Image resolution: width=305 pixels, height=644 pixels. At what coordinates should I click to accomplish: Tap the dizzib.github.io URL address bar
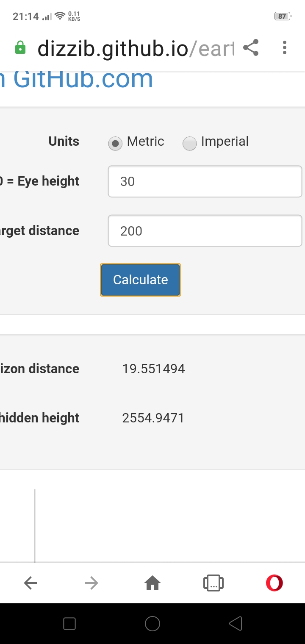[x=136, y=48]
